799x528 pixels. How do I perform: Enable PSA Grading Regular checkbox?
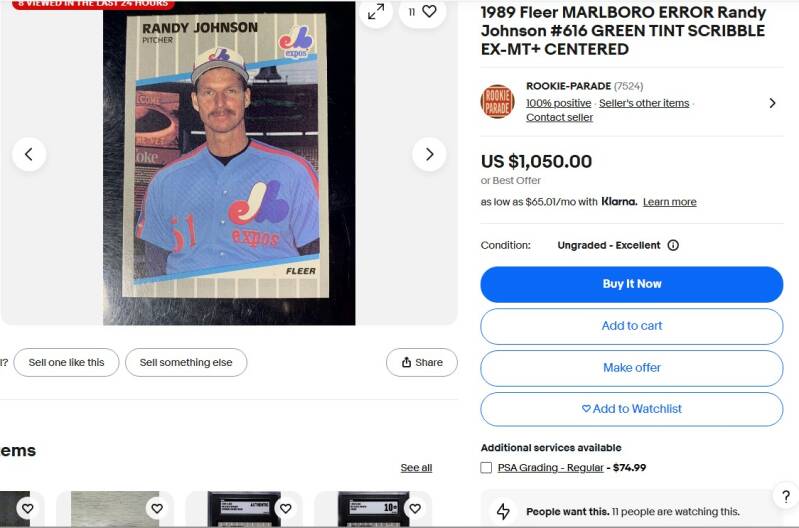[486, 468]
